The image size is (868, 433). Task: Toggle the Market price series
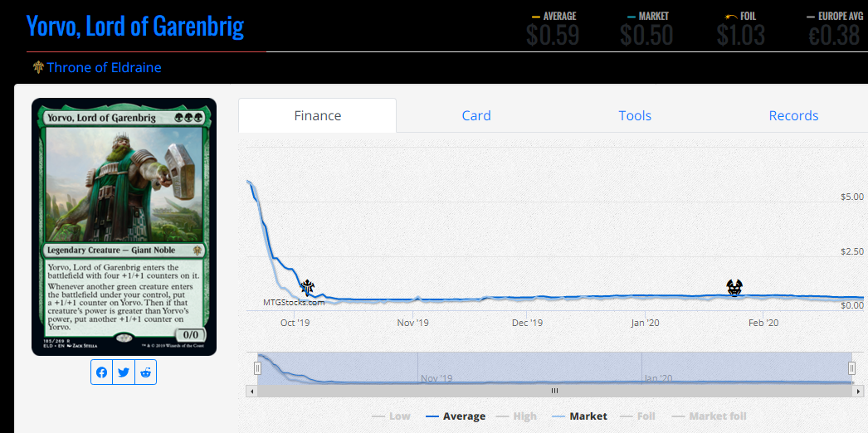click(x=579, y=416)
